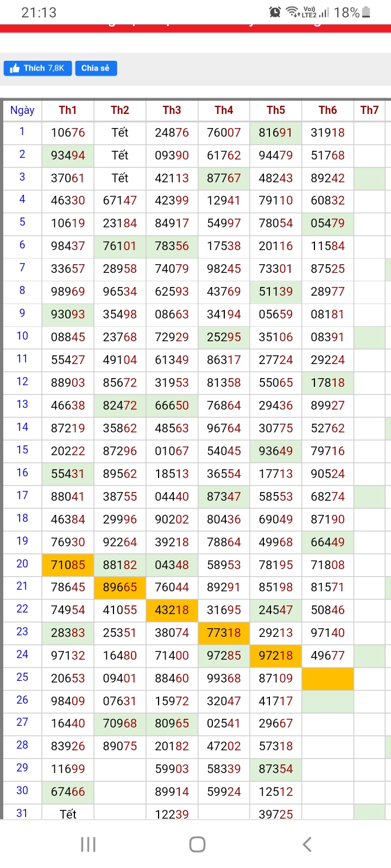
Task: Tap the Wi-Fi signal status icon
Action: click(x=293, y=12)
